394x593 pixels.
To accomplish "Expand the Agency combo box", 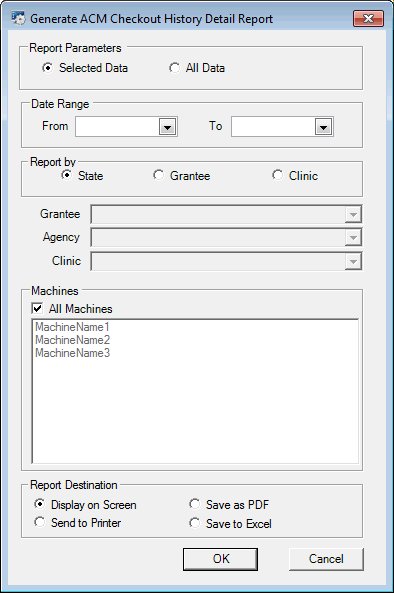I will tap(353, 238).
